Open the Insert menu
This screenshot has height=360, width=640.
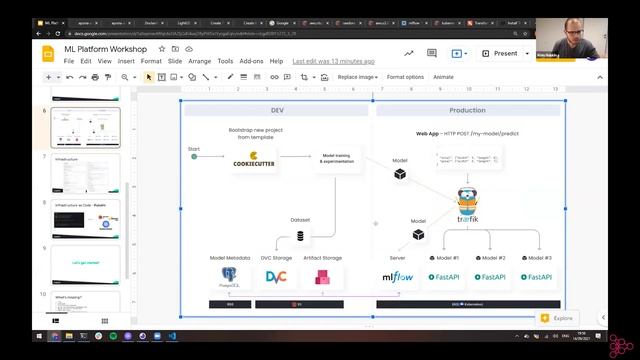[126, 61]
